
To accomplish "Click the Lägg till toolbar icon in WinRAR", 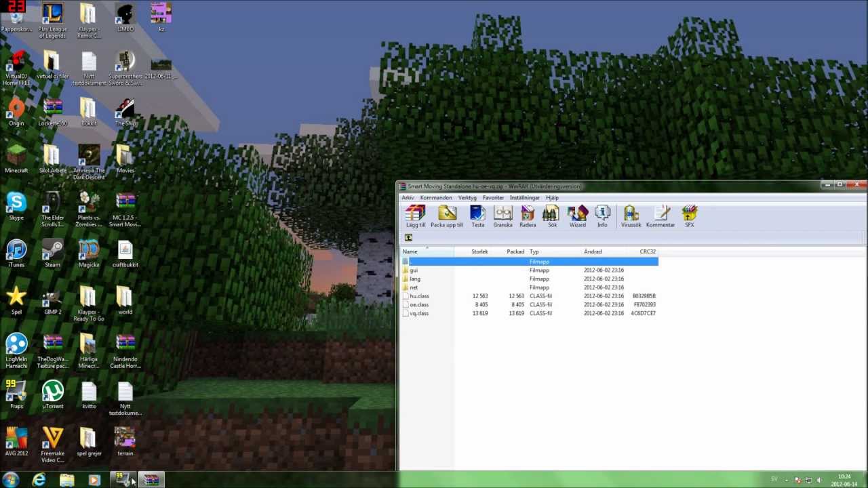I will tap(416, 216).
